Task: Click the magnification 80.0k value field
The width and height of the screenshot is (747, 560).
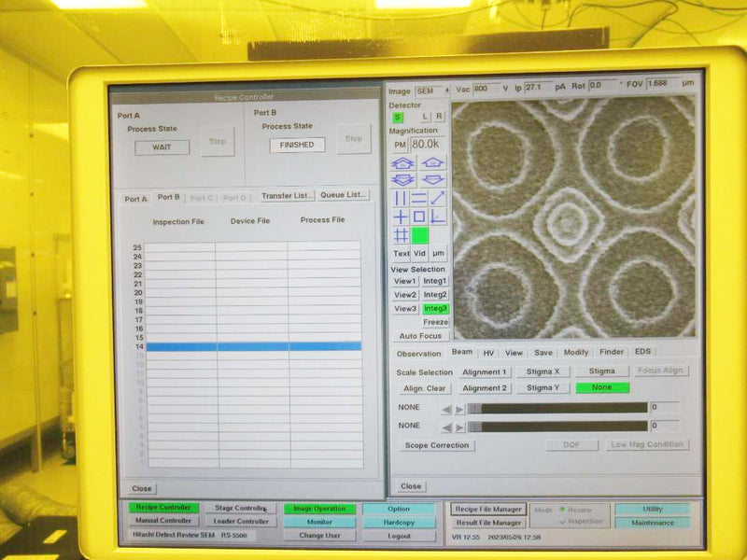Action: tap(427, 145)
